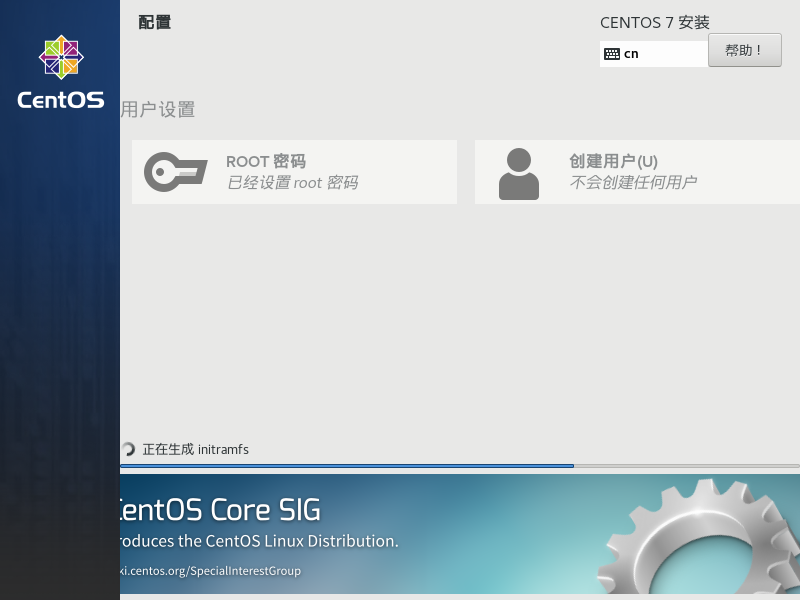This screenshot has width=800, height=600.
Task: Click the installation progress bar
Action: [460, 466]
